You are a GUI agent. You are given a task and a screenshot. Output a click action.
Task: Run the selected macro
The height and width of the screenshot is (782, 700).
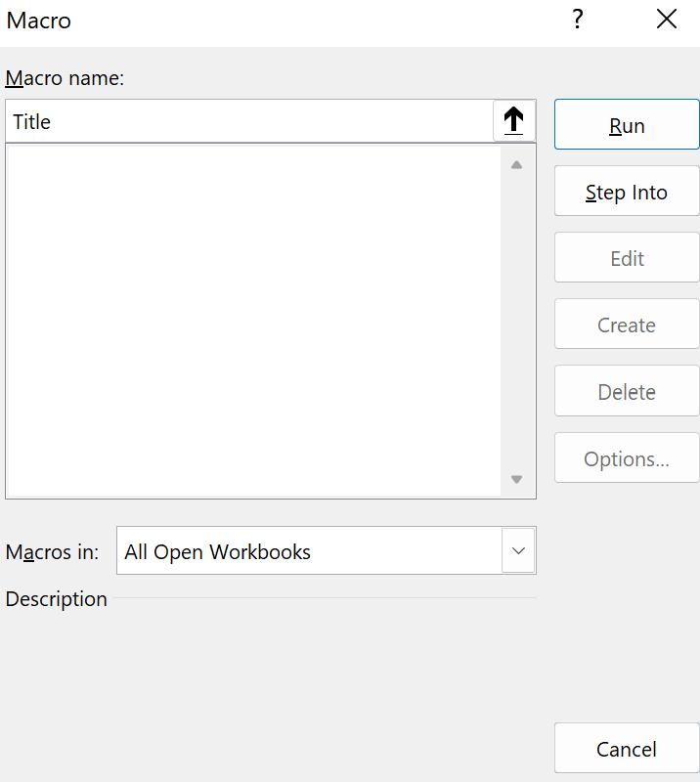pos(626,124)
